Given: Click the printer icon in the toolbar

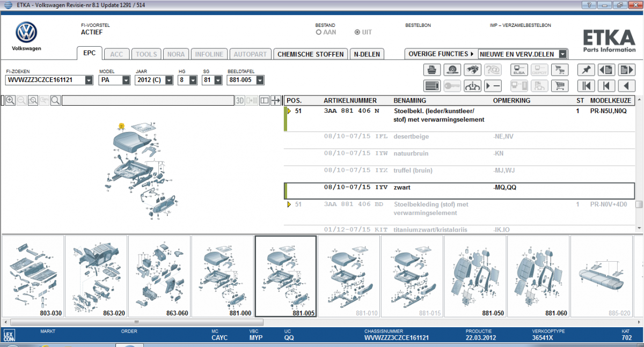Looking at the screenshot, I should (x=432, y=70).
